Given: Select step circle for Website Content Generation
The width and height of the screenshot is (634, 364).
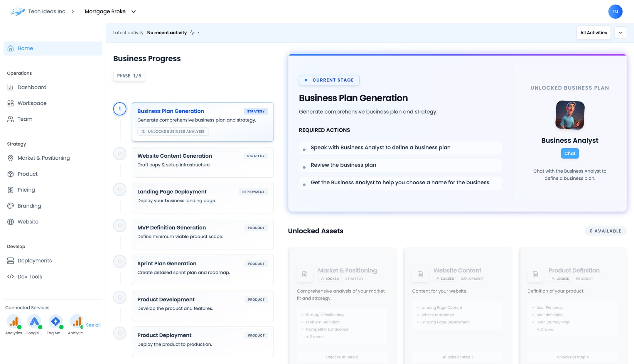Looking at the screenshot, I should pyautogui.click(x=120, y=154).
